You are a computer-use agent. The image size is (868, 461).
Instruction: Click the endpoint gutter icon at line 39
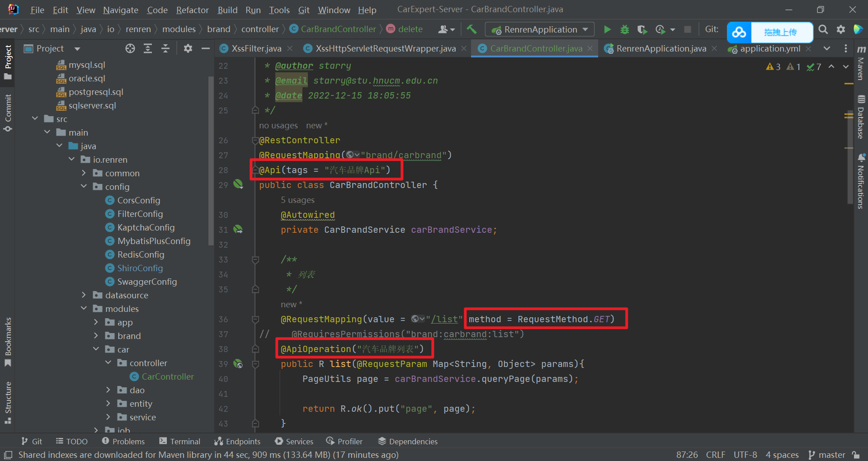[x=238, y=363]
